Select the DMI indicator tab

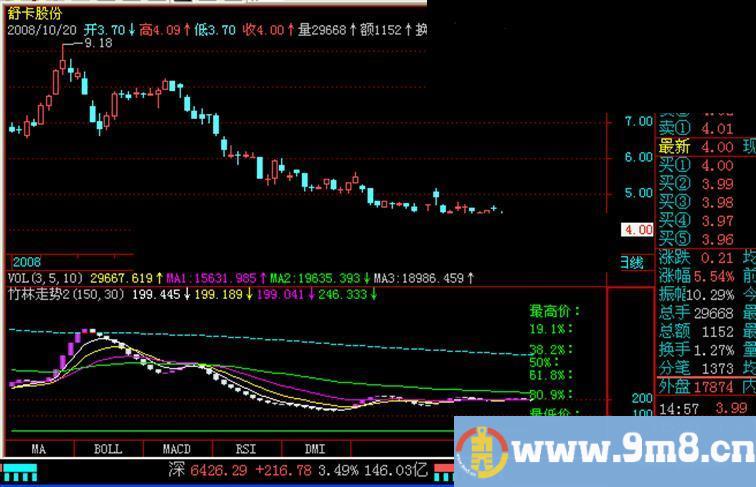pos(314,449)
